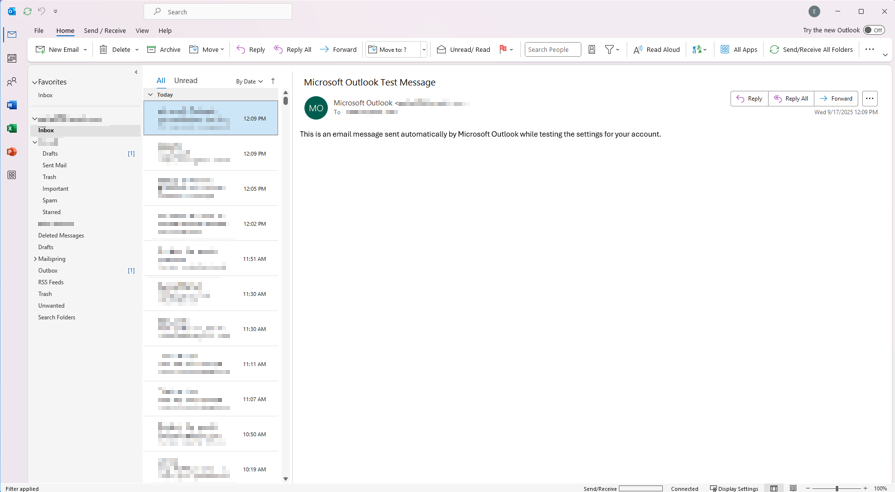Click Reply in the reading pane

pos(749,99)
